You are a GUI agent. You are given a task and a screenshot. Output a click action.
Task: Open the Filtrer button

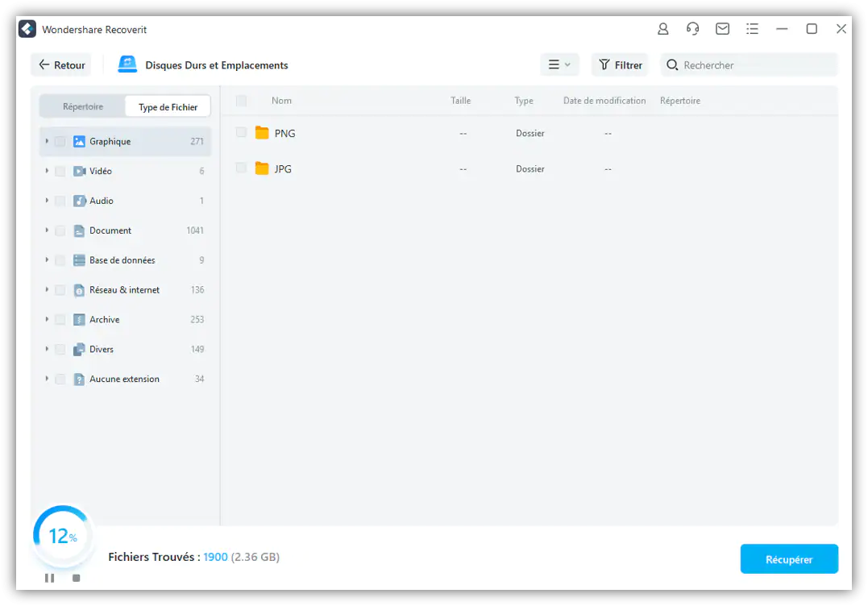coord(620,64)
